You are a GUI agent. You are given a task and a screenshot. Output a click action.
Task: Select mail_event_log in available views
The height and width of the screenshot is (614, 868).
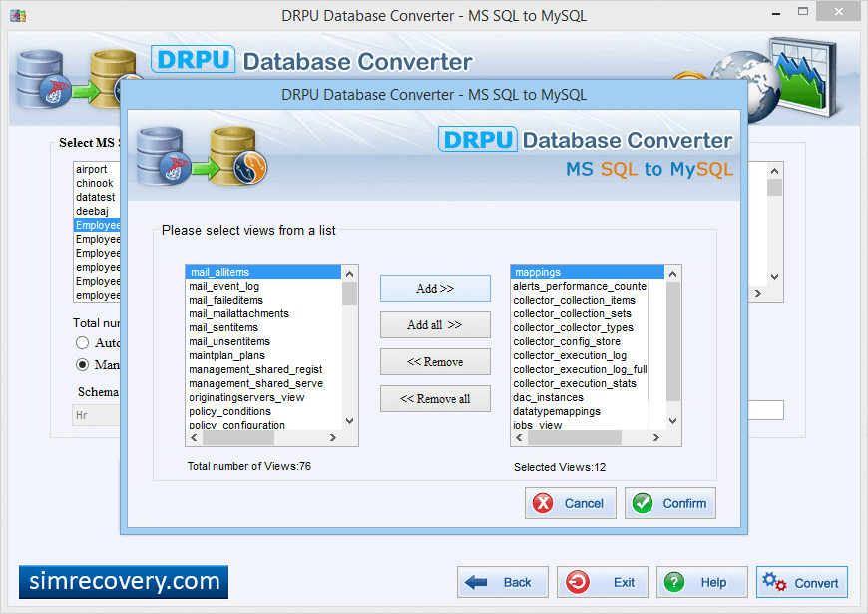pyautogui.click(x=263, y=286)
